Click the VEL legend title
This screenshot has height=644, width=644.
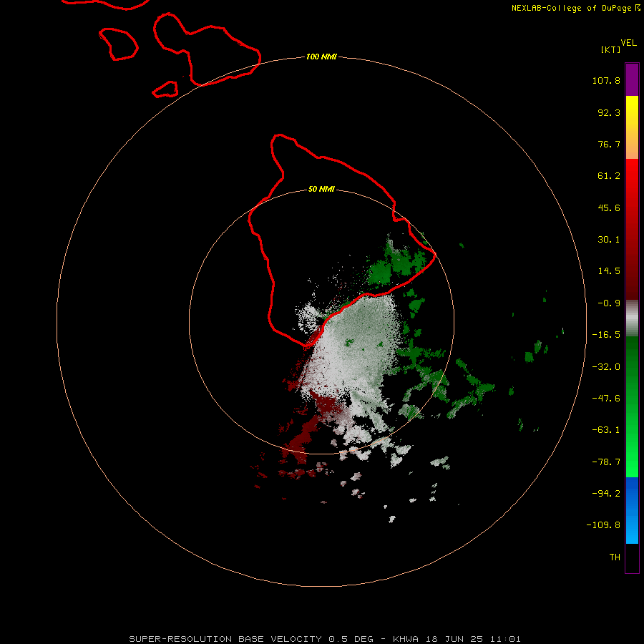628,43
